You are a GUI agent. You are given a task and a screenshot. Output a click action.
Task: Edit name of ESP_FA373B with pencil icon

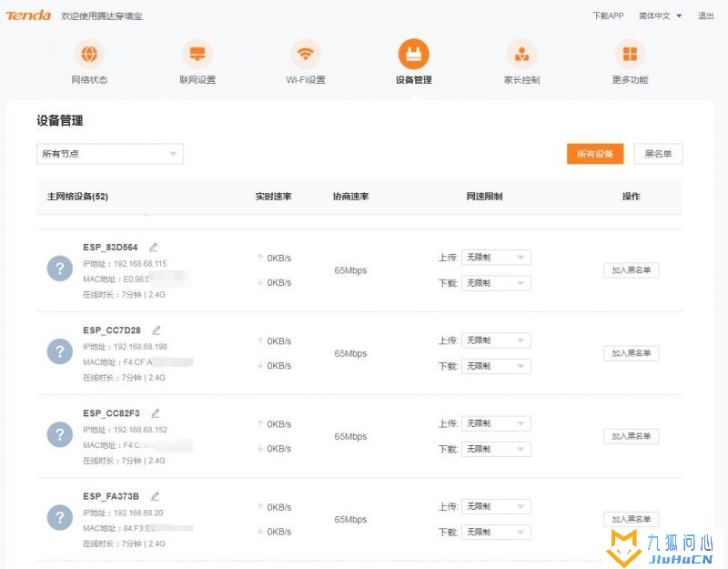click(x=155, y=496)
